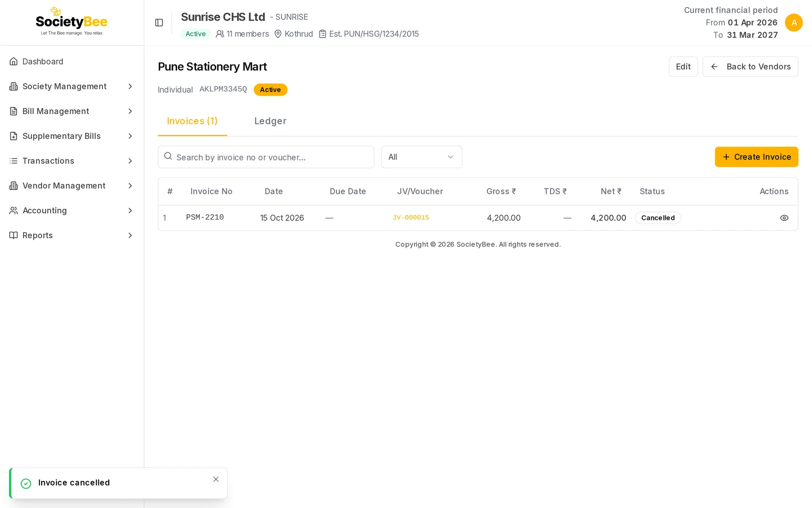Click the back arrow icon
This screenshot has height=508, width=812.
pos(714,67)
